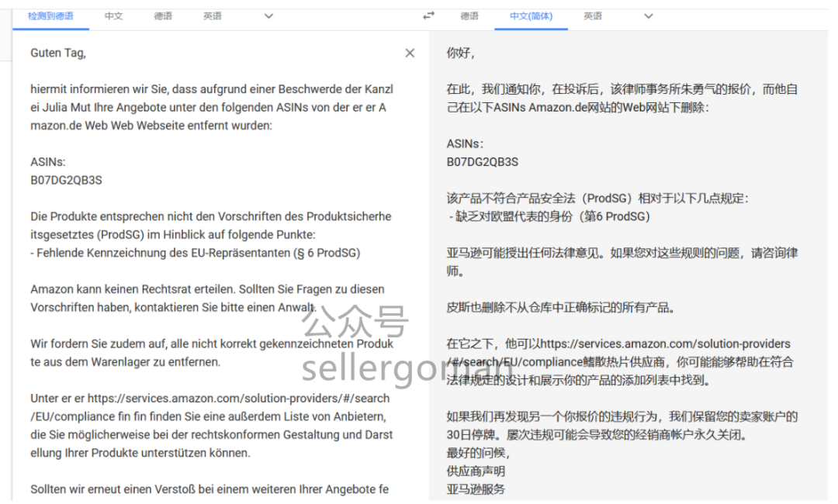Select 英语 as the target language
Viewport: 838px width, 504px height.
(x=593, y=15)
